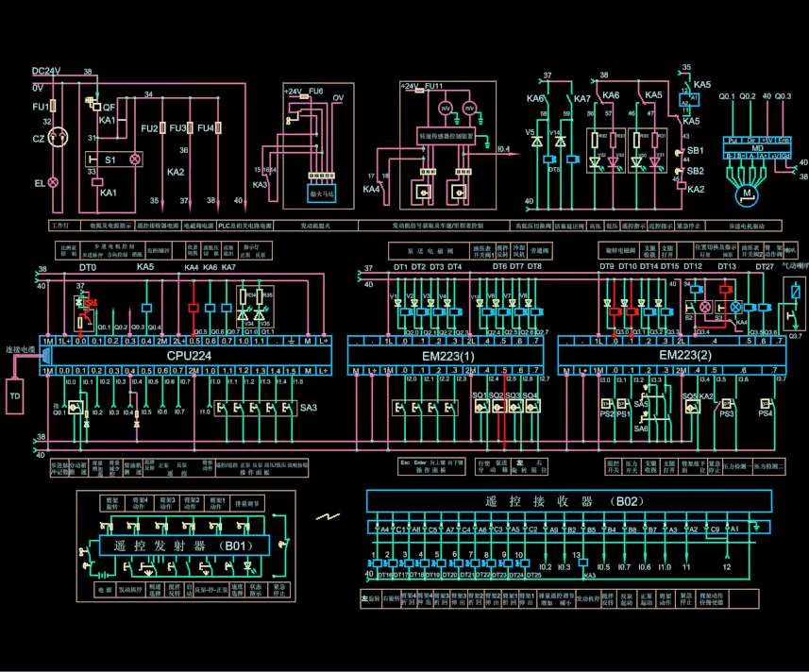
Task: Click the SA6 switch label
Action: click(641, 428)
